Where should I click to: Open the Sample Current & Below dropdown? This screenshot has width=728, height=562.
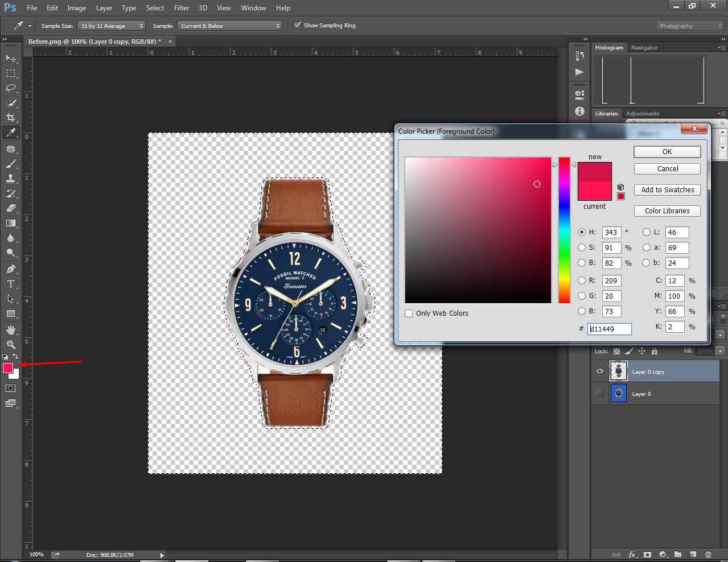230,25
